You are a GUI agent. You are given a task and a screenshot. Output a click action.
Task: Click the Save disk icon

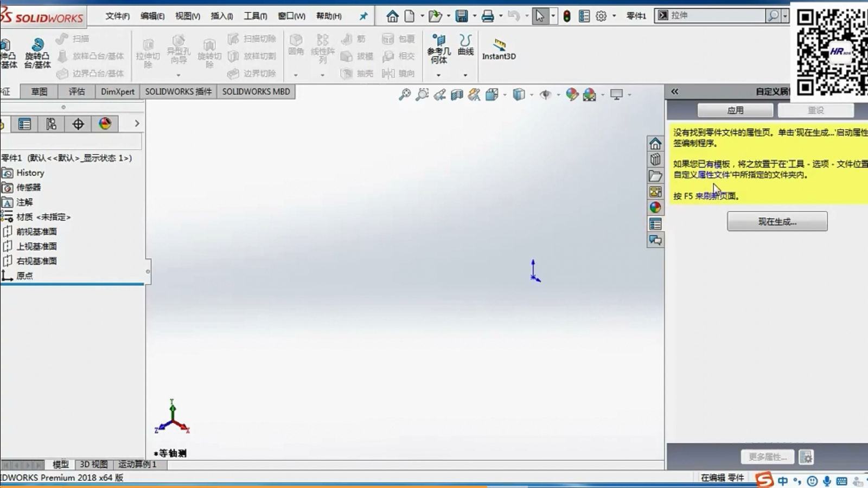(461, 16)
